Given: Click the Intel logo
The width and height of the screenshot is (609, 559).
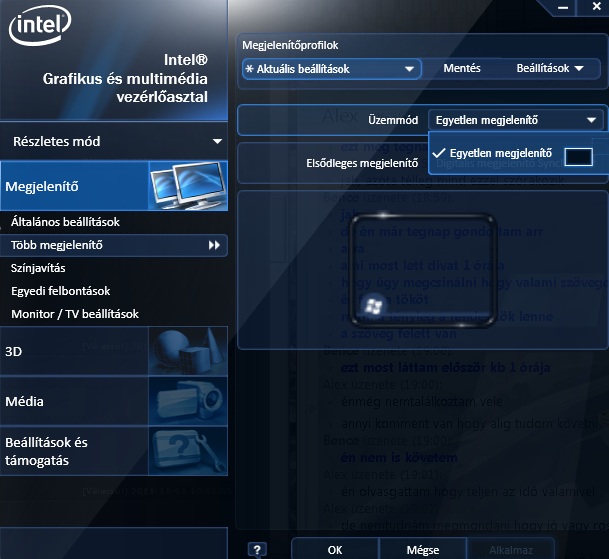Looking at the screenshot, I should pyautogui.click(x=40, y=25).
